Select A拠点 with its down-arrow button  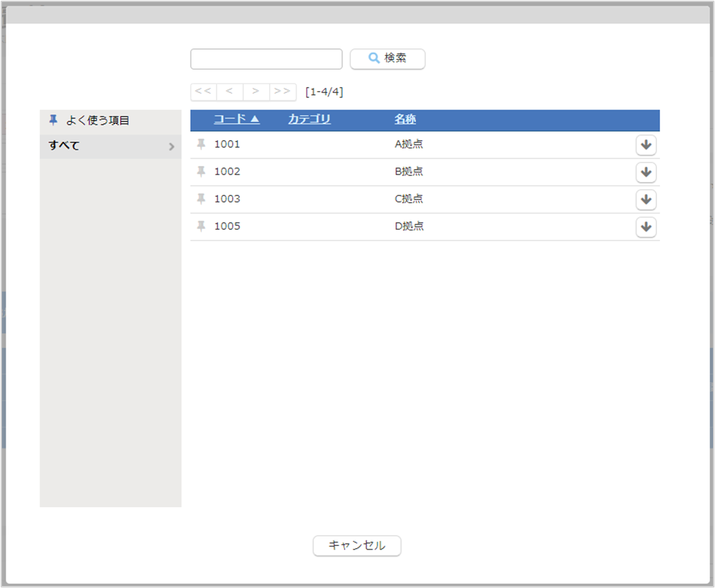tap(646, 145)
